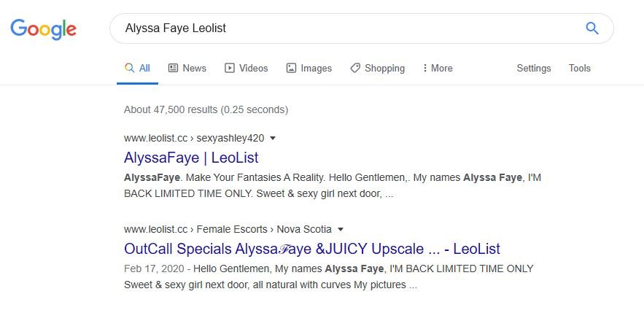Switch to the News results tab
This screenshot has height=313, width=644.
coord(187,68)
